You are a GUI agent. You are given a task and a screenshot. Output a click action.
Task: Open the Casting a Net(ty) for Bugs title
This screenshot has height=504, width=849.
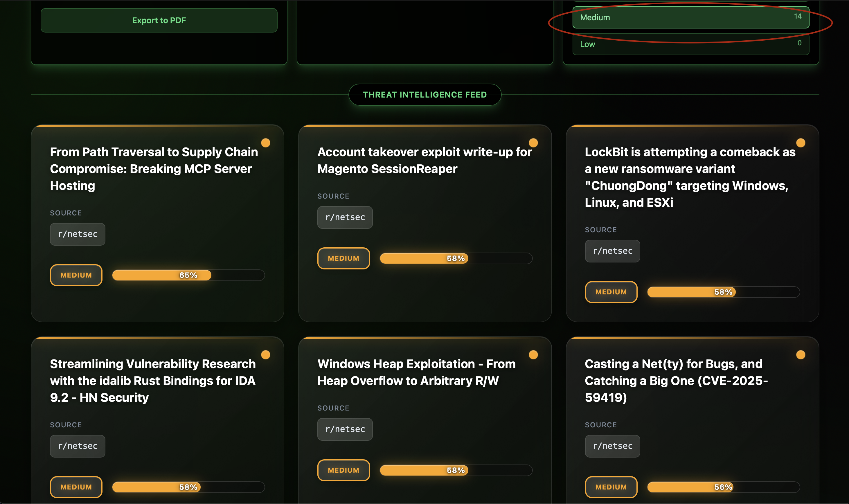click(x=676, y=380)
